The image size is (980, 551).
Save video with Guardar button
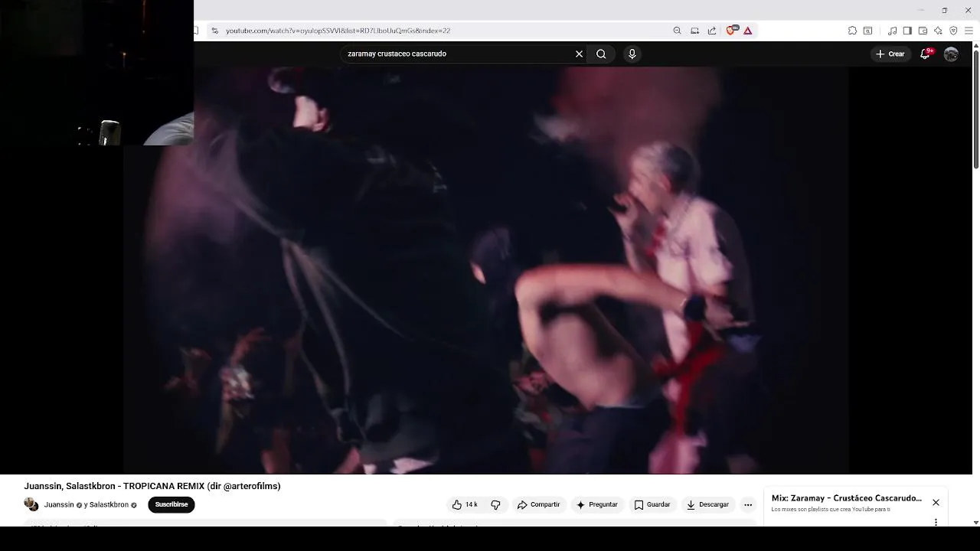click(652, 504)
